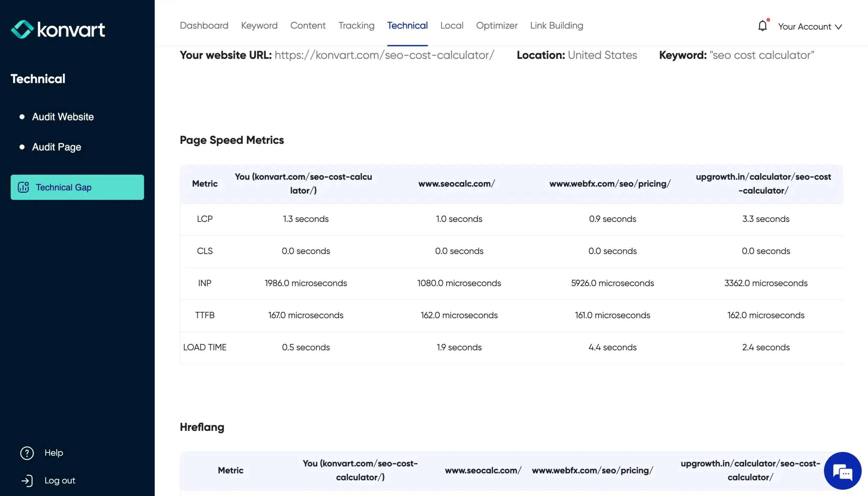The width and height of the screenshot is (868, 496).
Task: Click the Log out arrow icon
Action: point(27,481)
